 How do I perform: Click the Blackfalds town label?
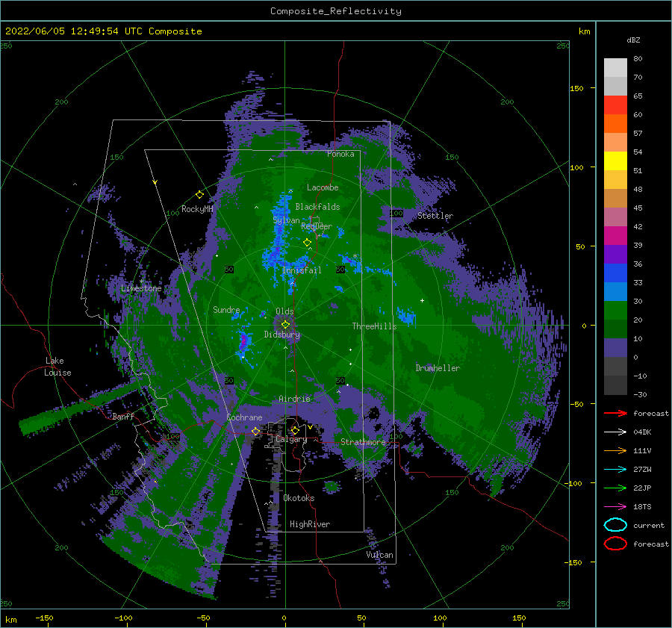click(x=317, y=207)
